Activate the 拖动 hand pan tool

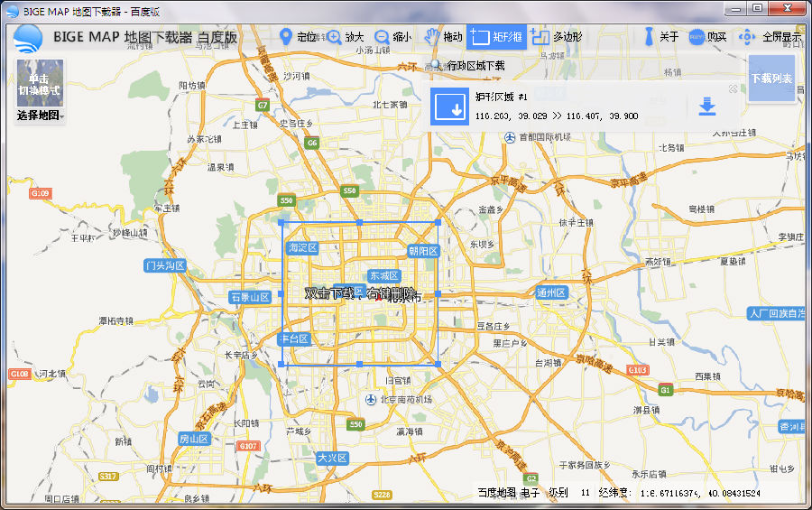(x=443, y=37)
